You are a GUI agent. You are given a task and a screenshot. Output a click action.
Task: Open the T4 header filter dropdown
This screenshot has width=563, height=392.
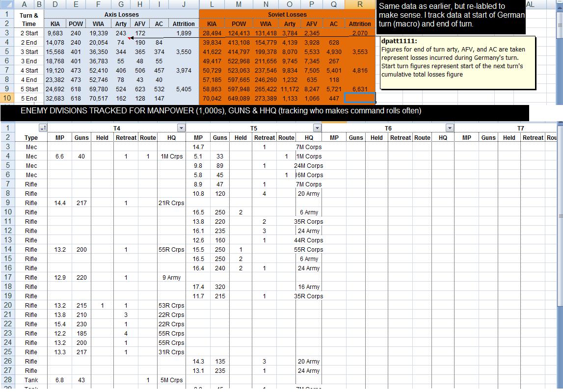181,129
